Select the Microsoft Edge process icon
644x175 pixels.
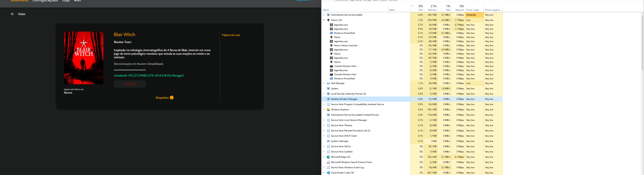coord(328,157)
